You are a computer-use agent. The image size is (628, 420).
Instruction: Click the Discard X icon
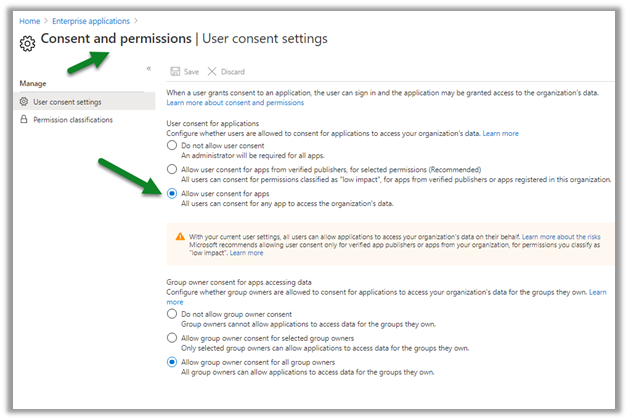click(x=212, y=72)
